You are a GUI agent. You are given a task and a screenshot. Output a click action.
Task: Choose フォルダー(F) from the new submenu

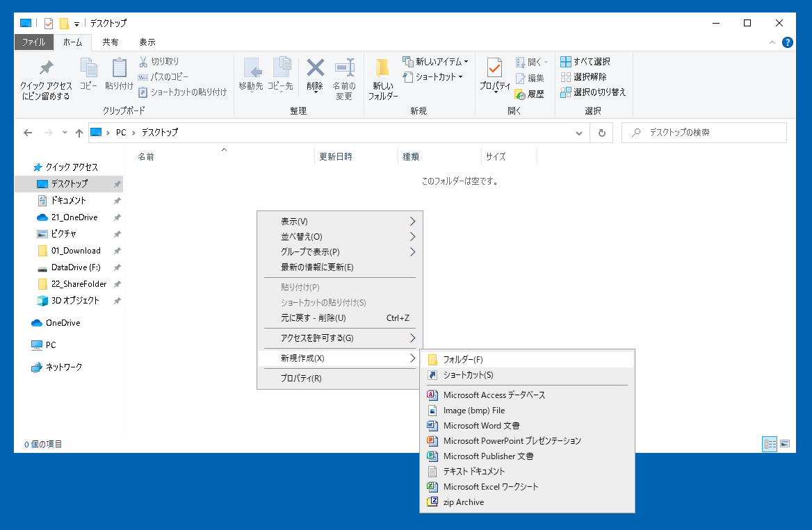click(462, 359)
